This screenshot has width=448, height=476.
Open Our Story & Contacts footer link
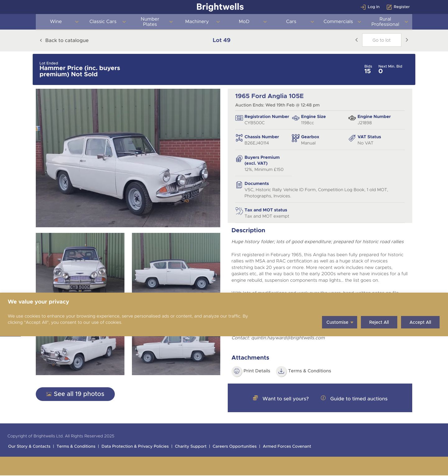tap(29, 446)
